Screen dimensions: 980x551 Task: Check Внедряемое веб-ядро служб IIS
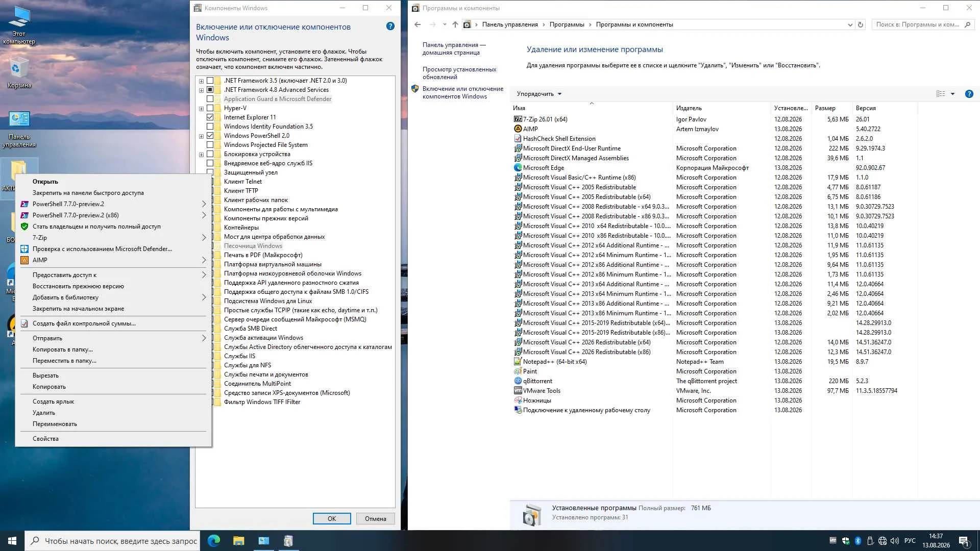click(x=210, y=163)
